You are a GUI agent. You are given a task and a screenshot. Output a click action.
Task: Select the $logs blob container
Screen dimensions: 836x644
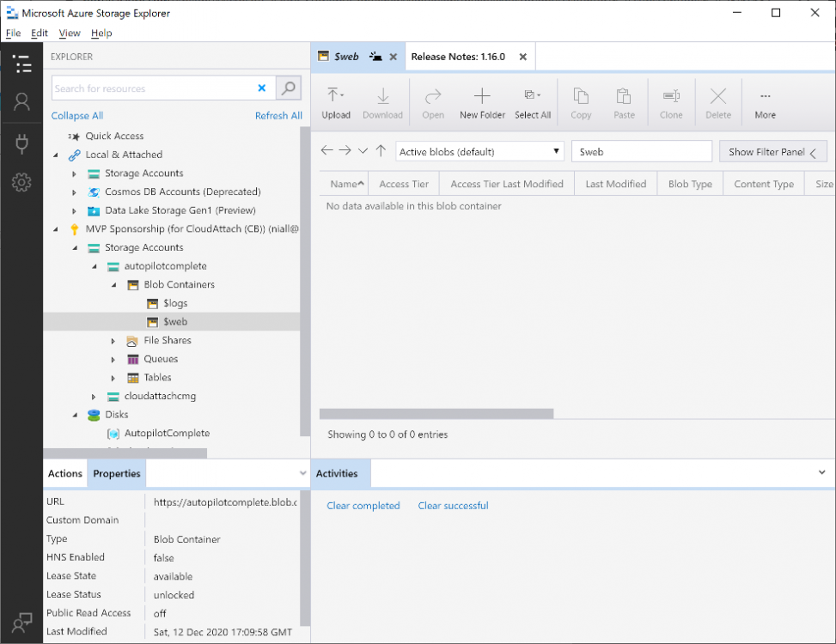click(175, 303)
